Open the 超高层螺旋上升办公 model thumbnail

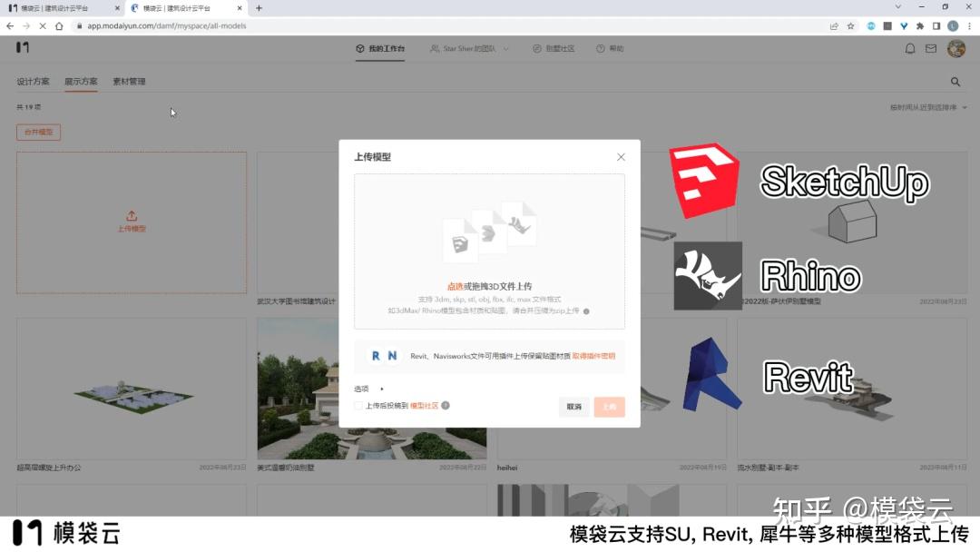click(132, 389)
